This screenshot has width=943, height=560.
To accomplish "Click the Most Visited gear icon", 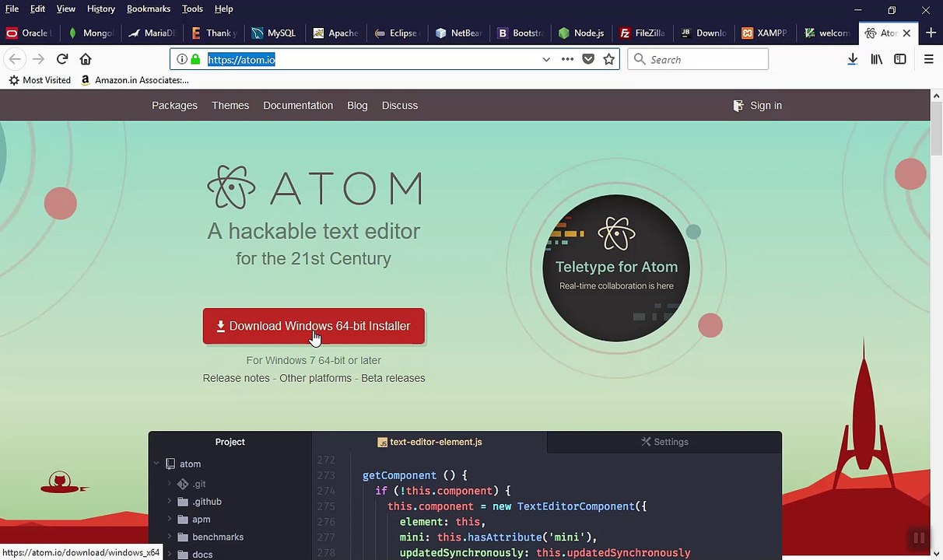I will [14, 80].
